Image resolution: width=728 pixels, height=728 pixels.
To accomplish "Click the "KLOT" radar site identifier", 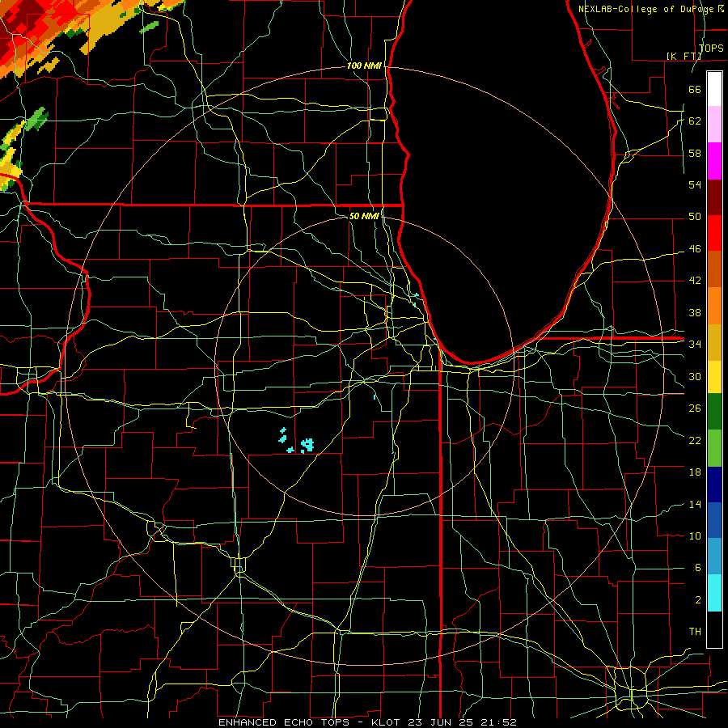I will (387, 722).
